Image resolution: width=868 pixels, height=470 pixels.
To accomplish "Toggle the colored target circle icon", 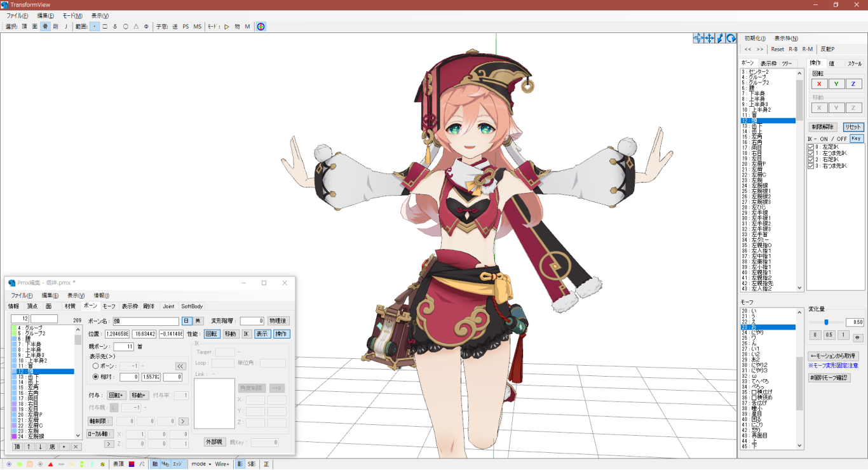I will click(261, 26).
